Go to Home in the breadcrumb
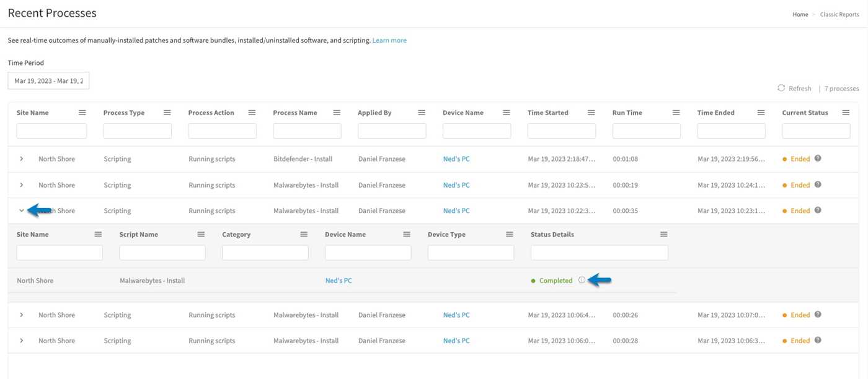868x379 pixels. [x=800, y=14]
